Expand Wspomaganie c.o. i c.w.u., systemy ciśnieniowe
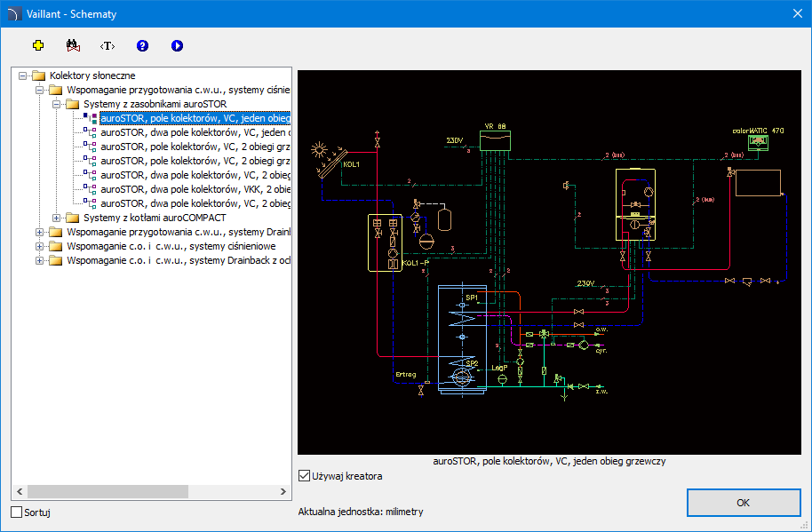Viewport: 812px width, 532px height. click(40, 246)
